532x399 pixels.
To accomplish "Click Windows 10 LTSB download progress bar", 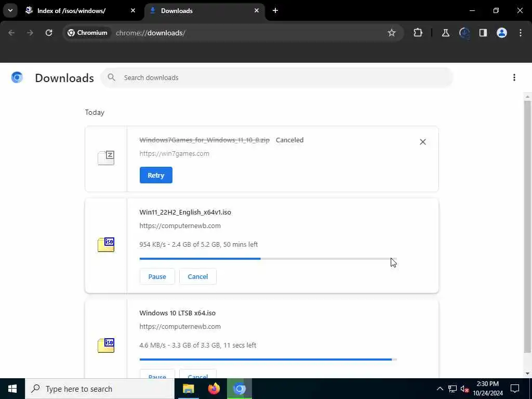I will click(268, 360).
